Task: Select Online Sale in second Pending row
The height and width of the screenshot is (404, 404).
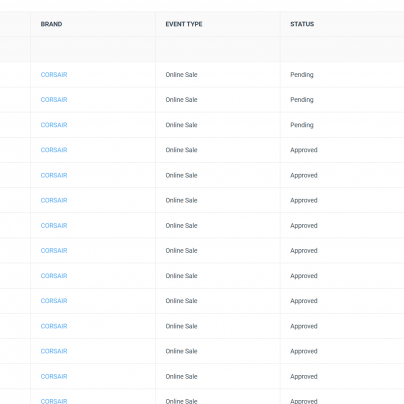Action: [181, 100]
